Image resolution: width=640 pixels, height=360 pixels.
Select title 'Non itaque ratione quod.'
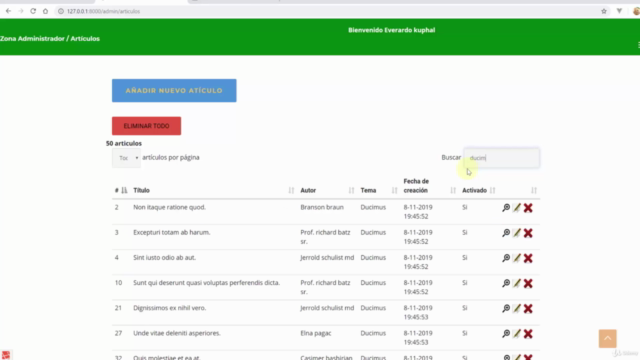[x=169, y=207]
